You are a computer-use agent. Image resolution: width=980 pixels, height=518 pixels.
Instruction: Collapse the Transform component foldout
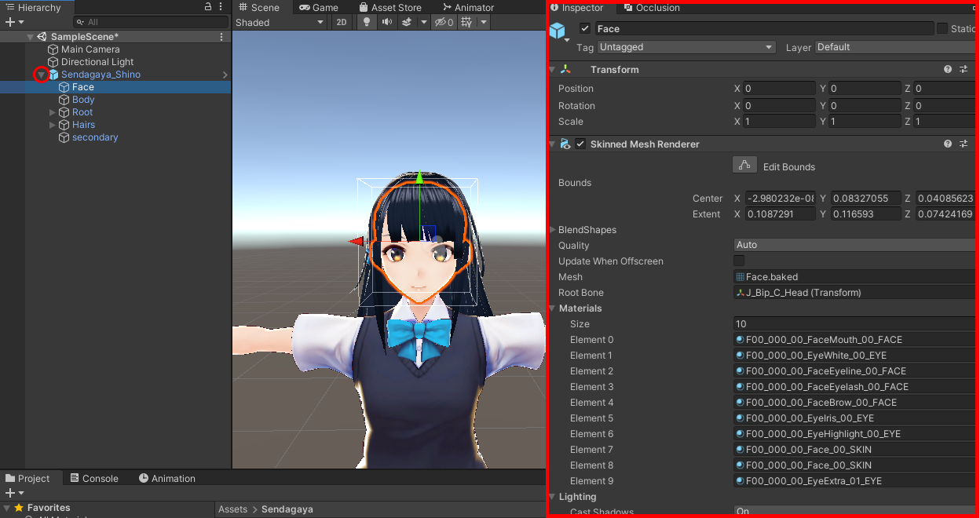tap(553, 69)
